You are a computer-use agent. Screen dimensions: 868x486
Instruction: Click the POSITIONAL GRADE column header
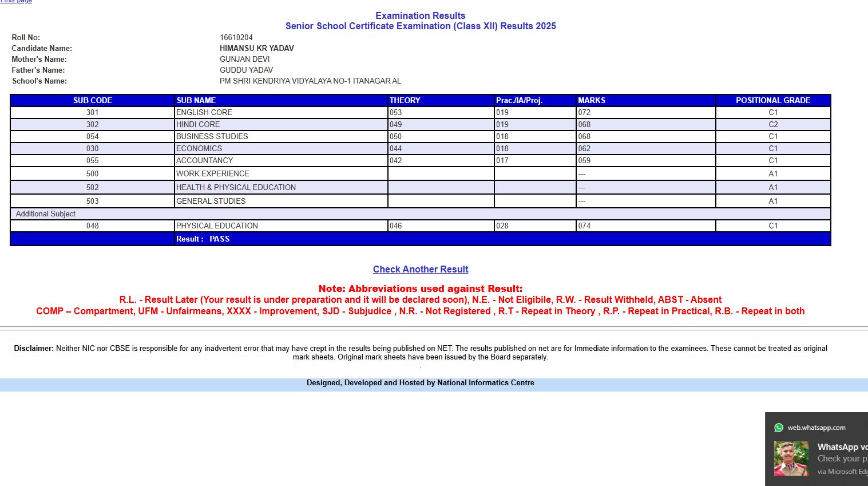tap(772, 100)
